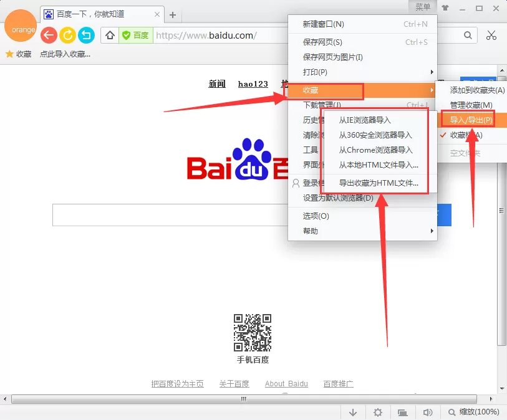
Task: Close the Baidu tab
Action: [157, 14]
